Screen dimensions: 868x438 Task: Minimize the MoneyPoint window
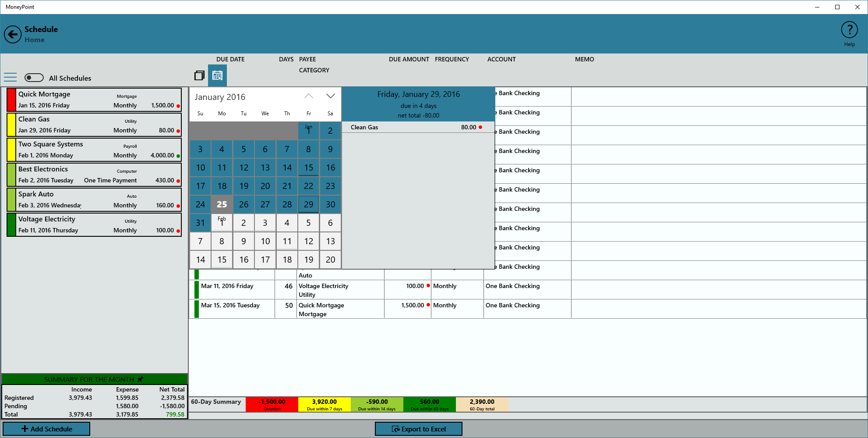[x=817, y=7]
